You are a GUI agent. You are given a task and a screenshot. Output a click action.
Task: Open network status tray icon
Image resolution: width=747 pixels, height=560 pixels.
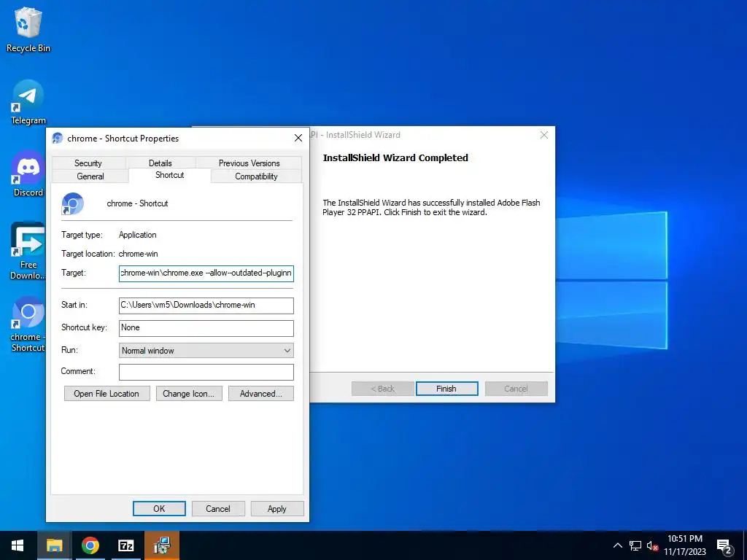[635, 545]
